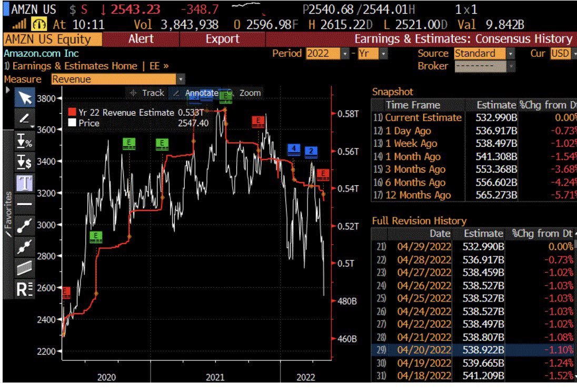The width and height of the screenshot is (577, 392).
Task: Activate the dollar change measuring tool
Action: pos(25,162)
